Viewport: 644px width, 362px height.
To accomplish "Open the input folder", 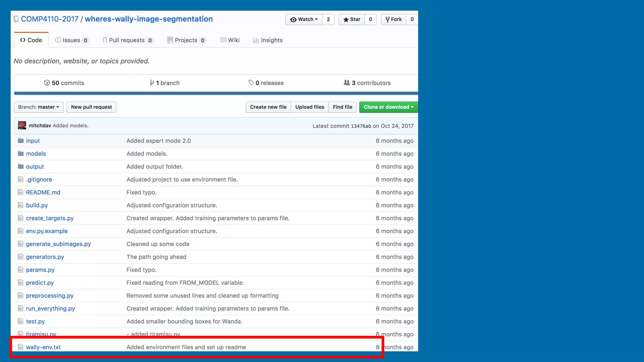I will [33, 141].
